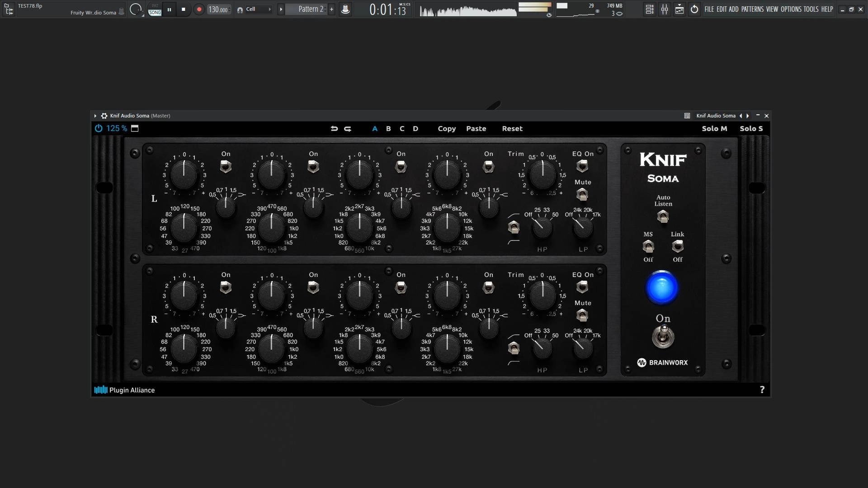Toggle L channel band 2 On switch
Screen dimensions: 868x488
(x=313, y=167)
